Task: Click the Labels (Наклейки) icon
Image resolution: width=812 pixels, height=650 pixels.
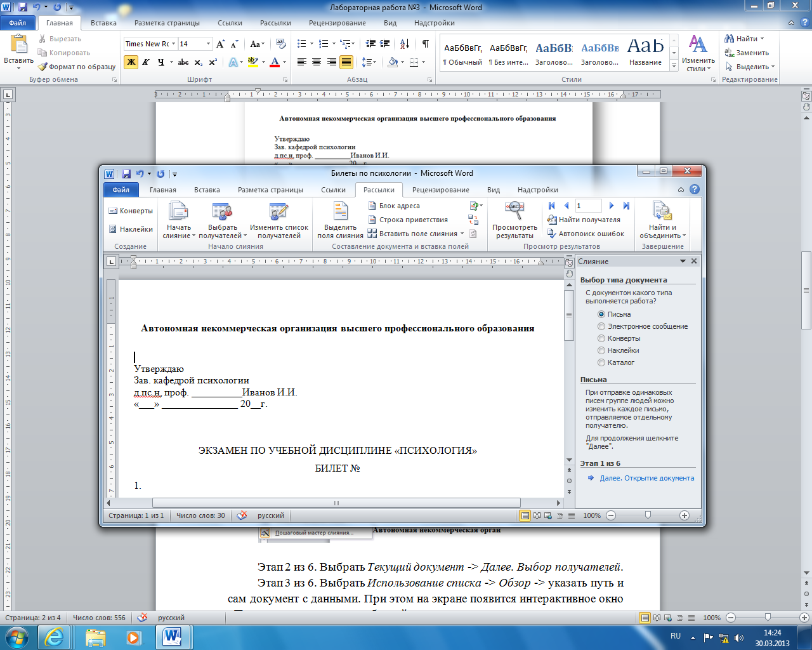Action: pyautogui.click(x=113, y=229)
